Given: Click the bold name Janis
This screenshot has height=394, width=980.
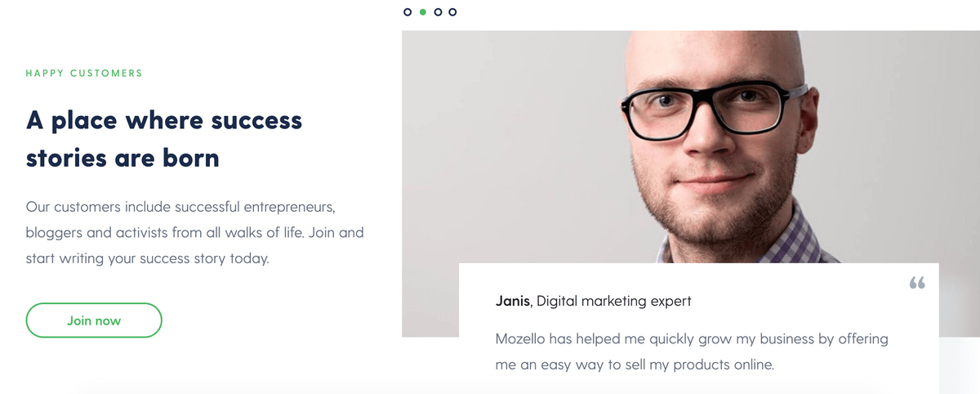Looking at the screenshot, I should (x=514, y=301).
